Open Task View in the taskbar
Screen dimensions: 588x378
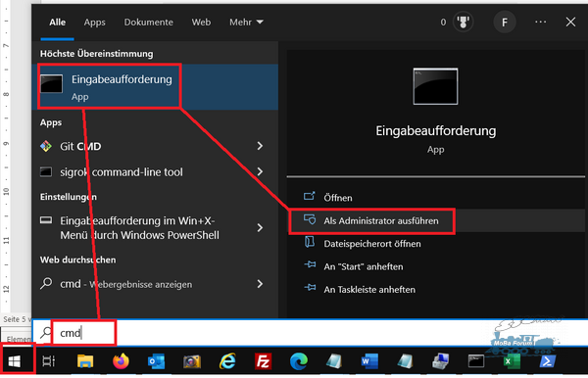point(49,361)
